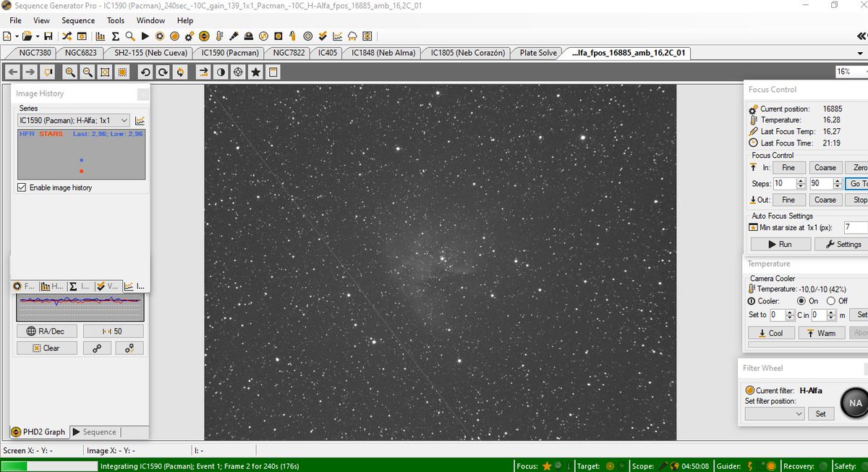Click the Focus star status bar icon
The width and height of the screenshot is (868, 472).
[x=548, y=465]
